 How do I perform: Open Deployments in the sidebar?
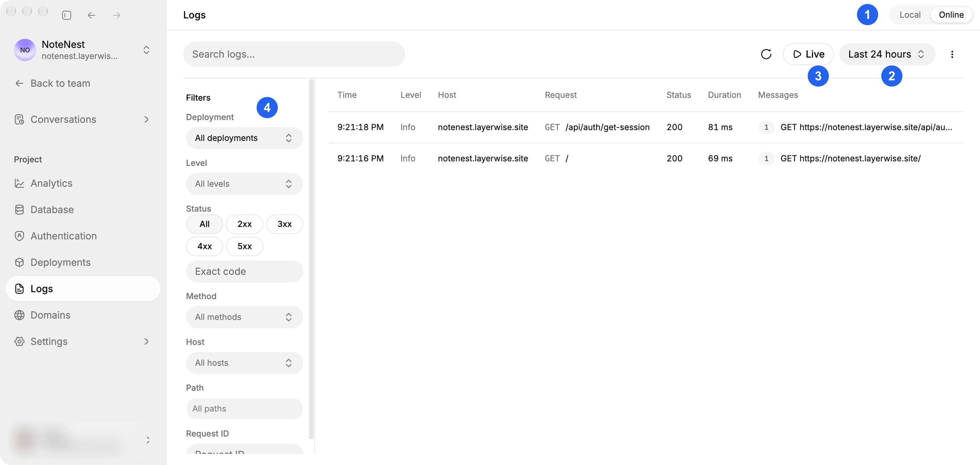tap(83, 263)
